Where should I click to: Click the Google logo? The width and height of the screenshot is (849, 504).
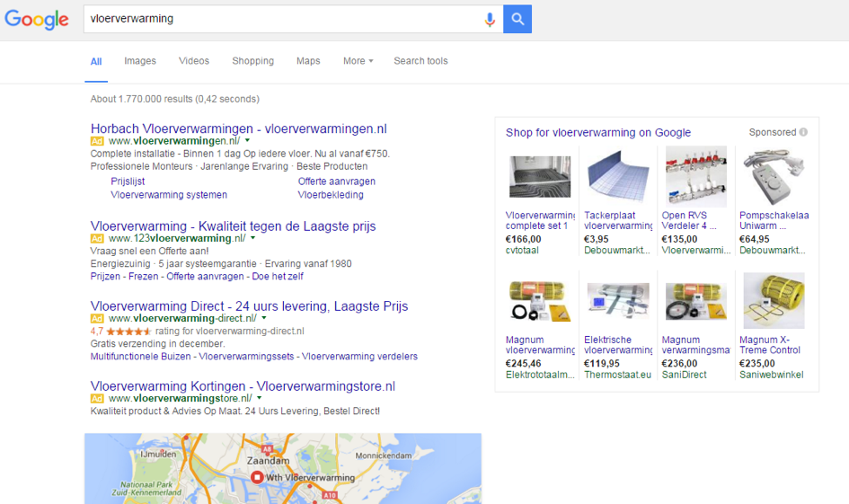36,20
